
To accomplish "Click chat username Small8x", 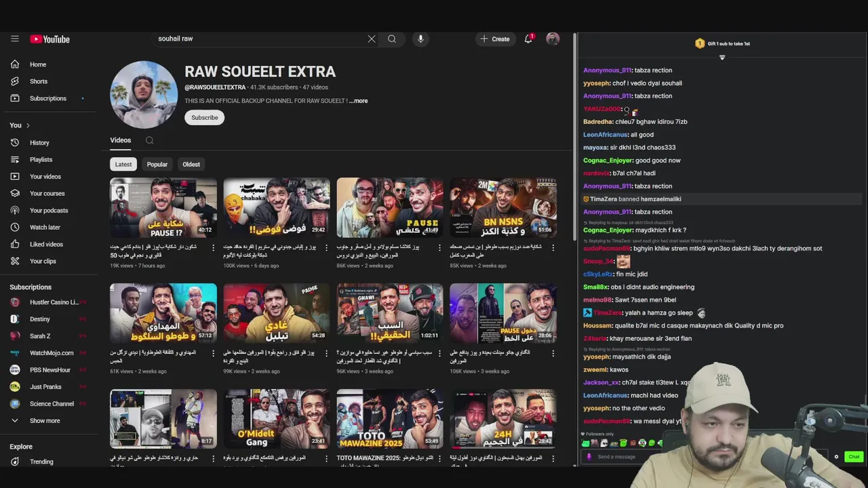I will click(x=596, y=287).
